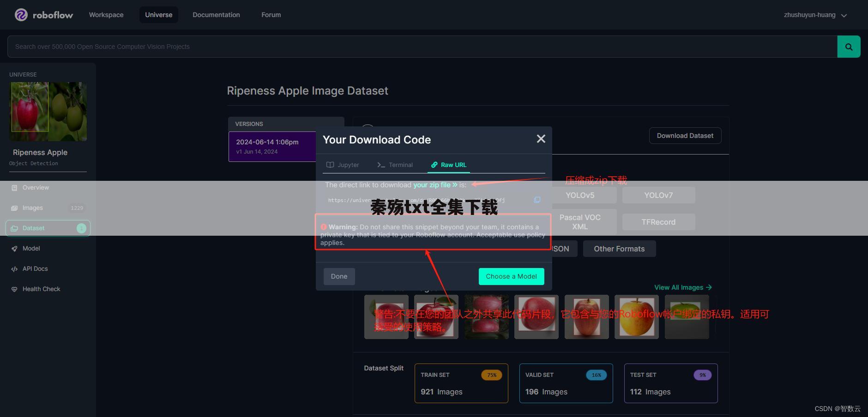Viewport: 868px width, 417px height.
Task: Focus the Universe project search field
Action: (x=422, y=47)
